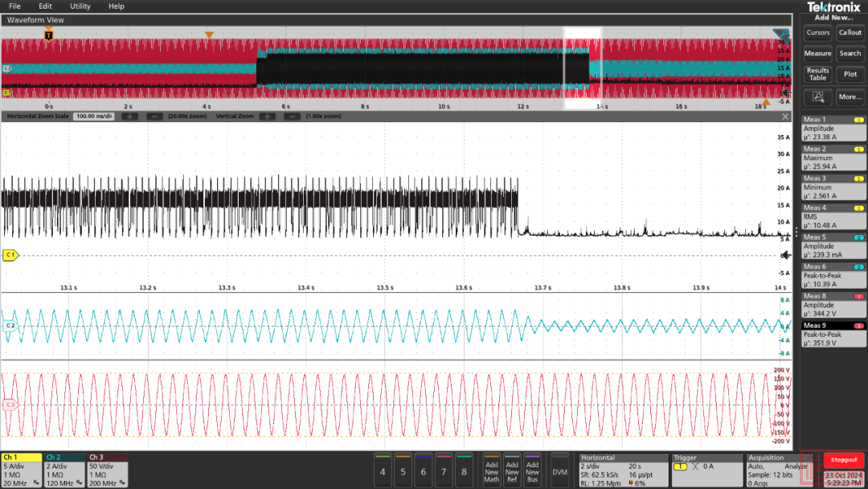868x489 pixels.
Task: Select the Meas 5 Amplitude badge
Action: [x=833, y=246]
